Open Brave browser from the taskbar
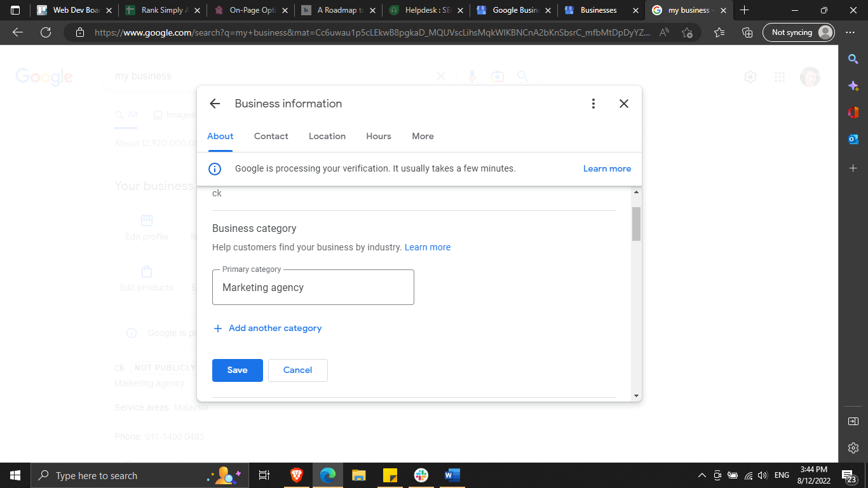868x488 pixels. coord(297,475)
